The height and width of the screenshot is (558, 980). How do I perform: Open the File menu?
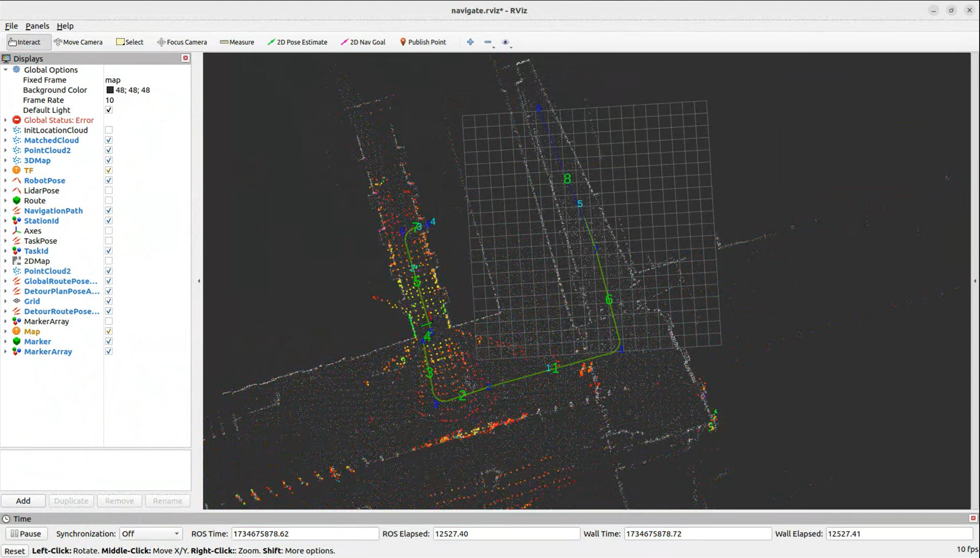pos(11,26)
